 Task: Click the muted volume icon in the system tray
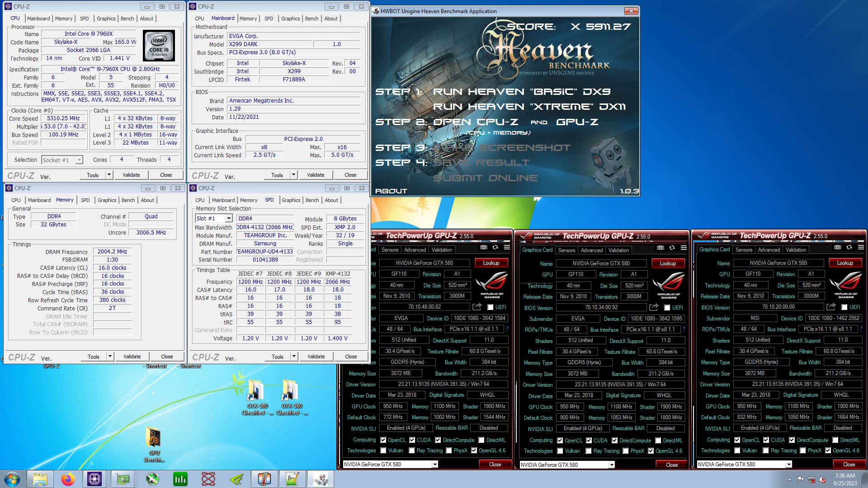(822, 479)
